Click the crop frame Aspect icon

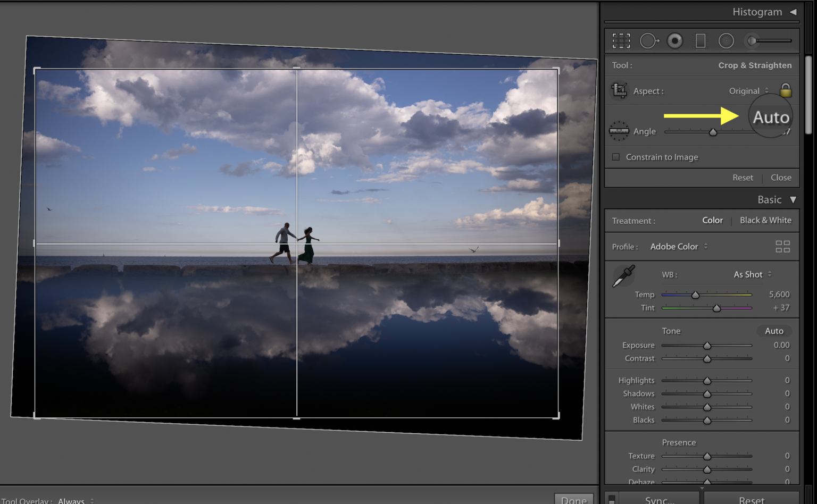coord(619,90)
